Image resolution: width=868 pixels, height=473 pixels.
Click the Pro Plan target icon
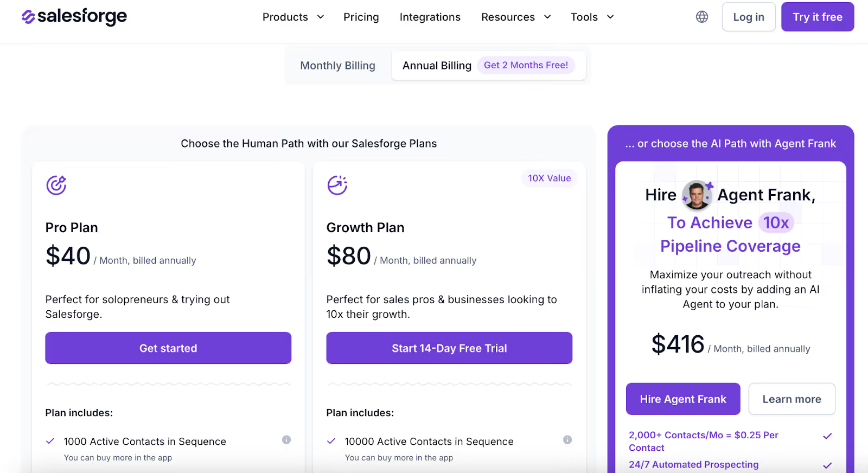[x=56, y=185]
